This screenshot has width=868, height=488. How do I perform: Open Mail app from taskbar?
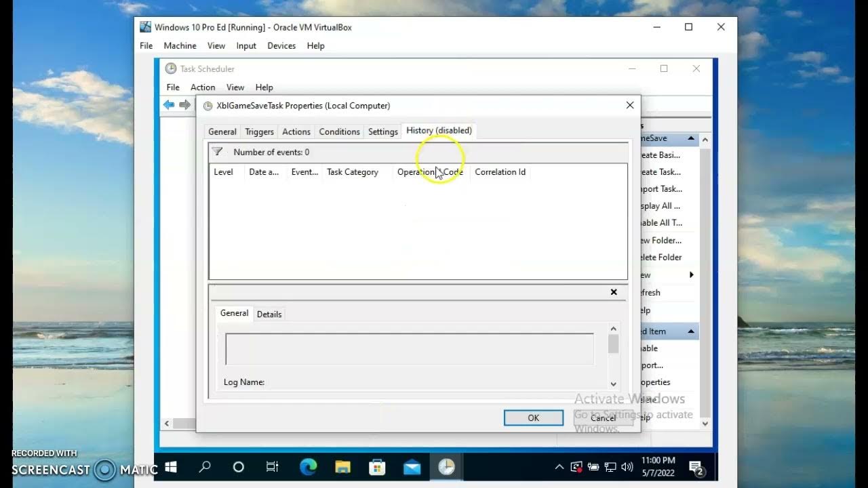pos(412,467)
